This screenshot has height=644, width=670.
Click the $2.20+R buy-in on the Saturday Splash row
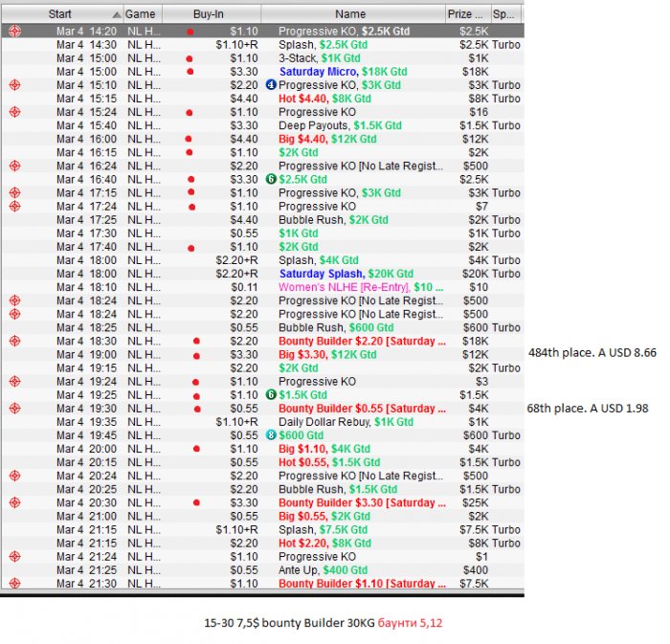click(x=236, y=274)
